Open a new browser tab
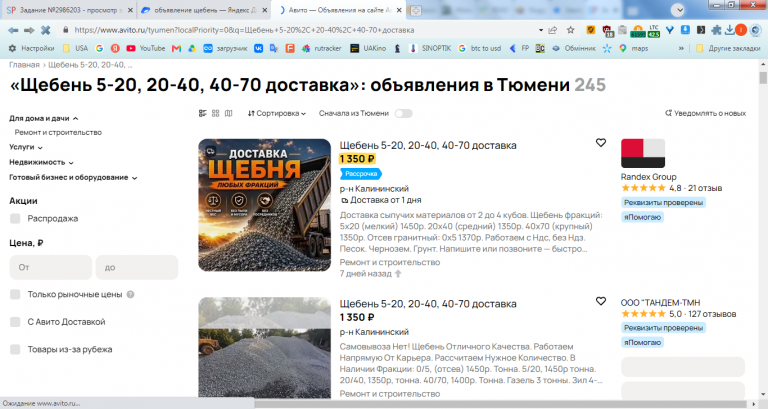The height and width of the screenshot is (409, 768). tap(415, 10)
